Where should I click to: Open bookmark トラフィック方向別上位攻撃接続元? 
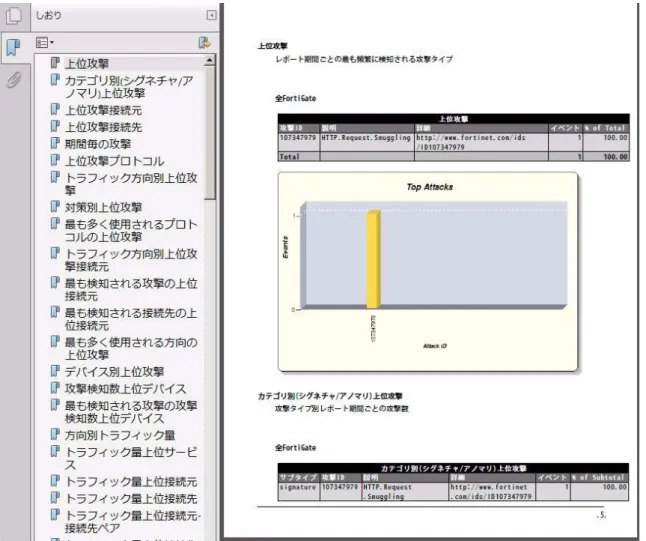point(131,260)
